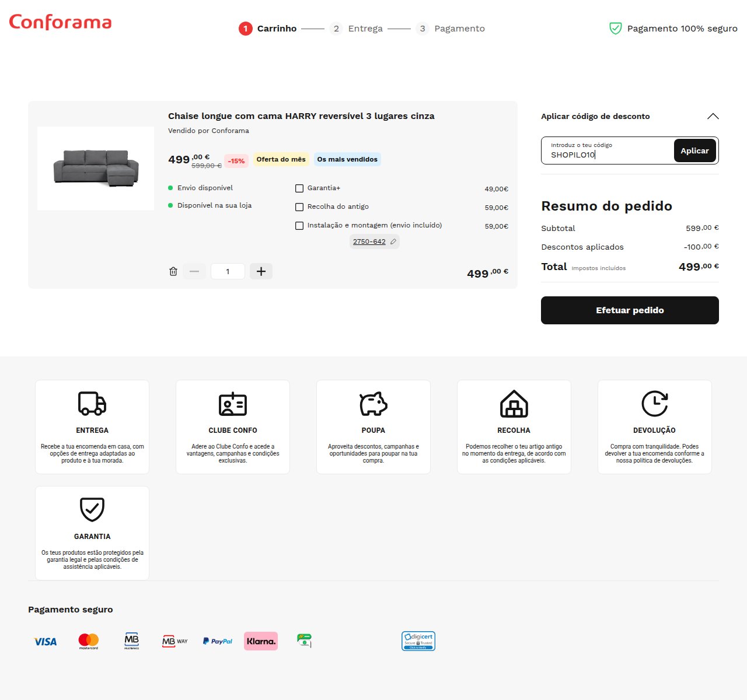
Task: Click the Recolha warehouse icon
Action: 514,404
